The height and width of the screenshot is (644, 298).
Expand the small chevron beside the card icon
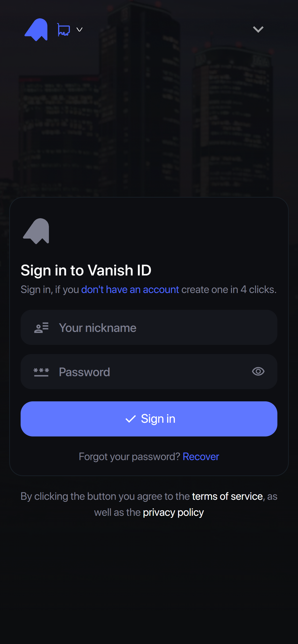click(x=79, y=30)
